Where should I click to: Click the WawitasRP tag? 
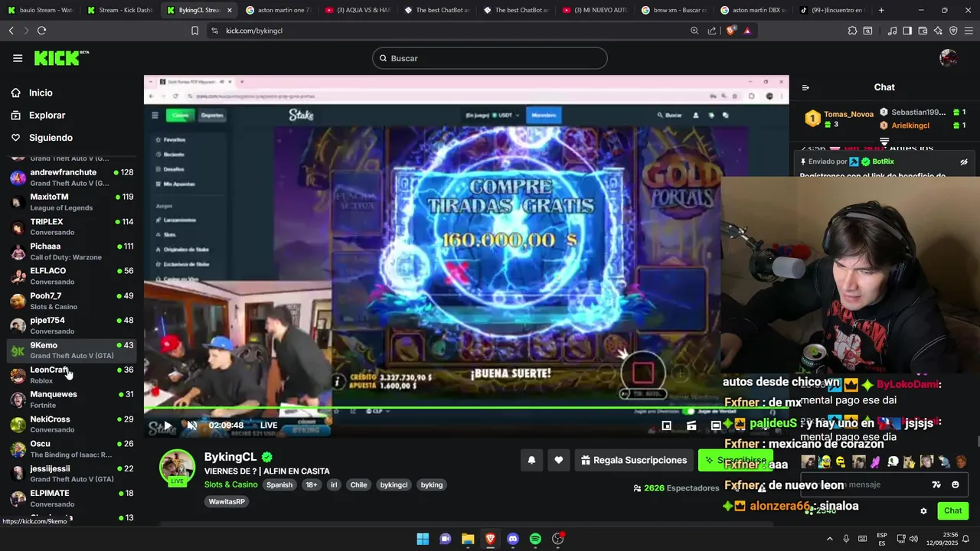226,502
